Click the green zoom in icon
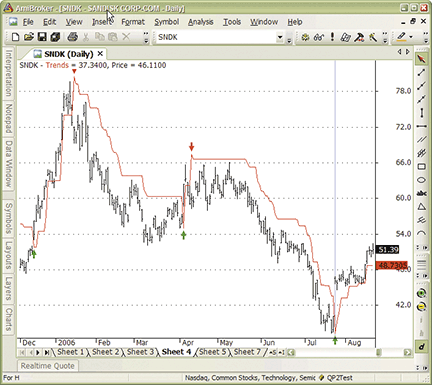Screen dimensions: 432x385 pos(421,293)
